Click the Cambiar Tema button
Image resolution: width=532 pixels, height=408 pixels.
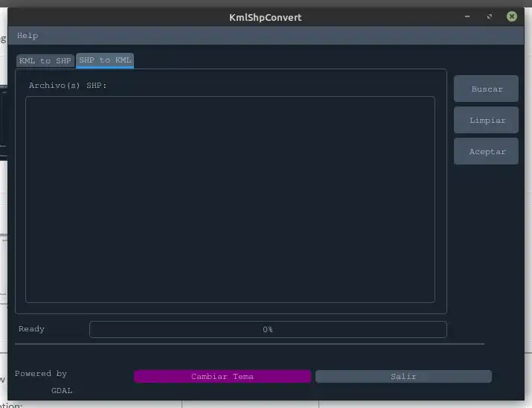(x=222, y=377)
